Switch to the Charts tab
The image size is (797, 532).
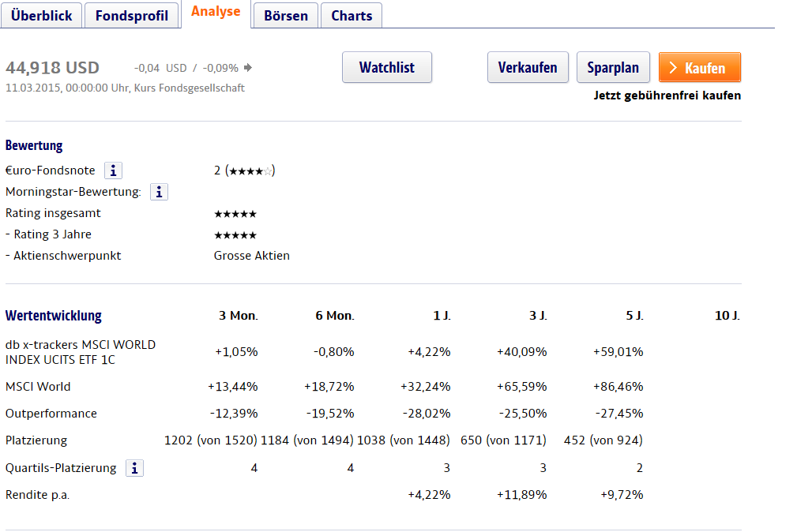click(x=352, y=15)
